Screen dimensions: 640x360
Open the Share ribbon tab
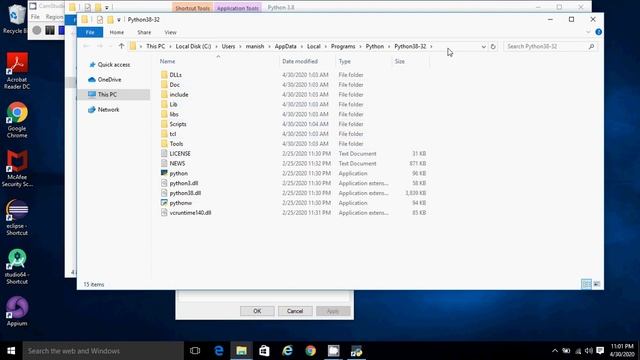point(144,32)
